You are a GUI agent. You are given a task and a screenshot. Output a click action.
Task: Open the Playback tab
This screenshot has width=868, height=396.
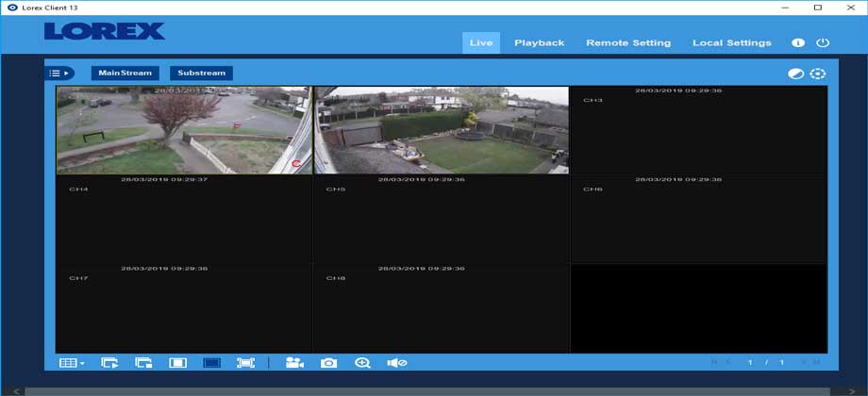tap(539, 42)
